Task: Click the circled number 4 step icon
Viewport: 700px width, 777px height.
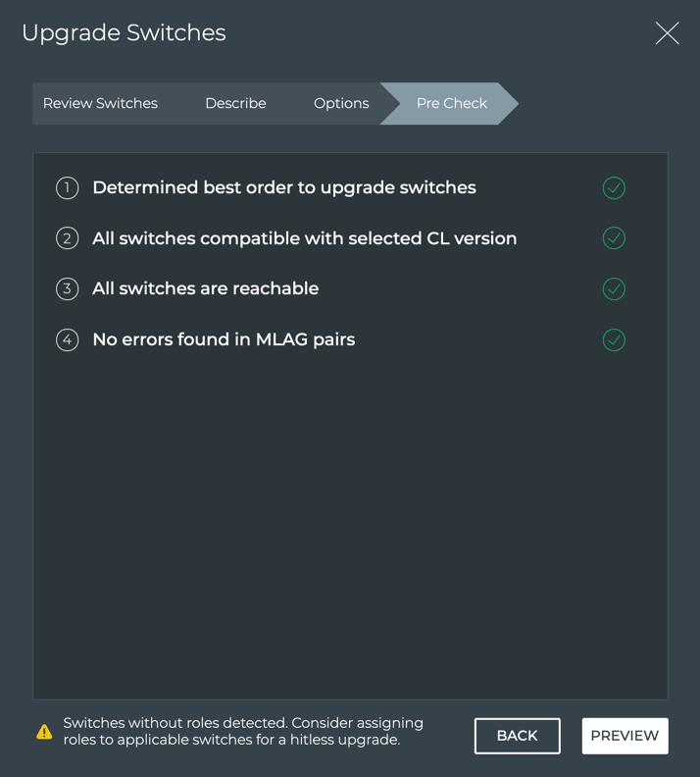Action: click(67, 339)
